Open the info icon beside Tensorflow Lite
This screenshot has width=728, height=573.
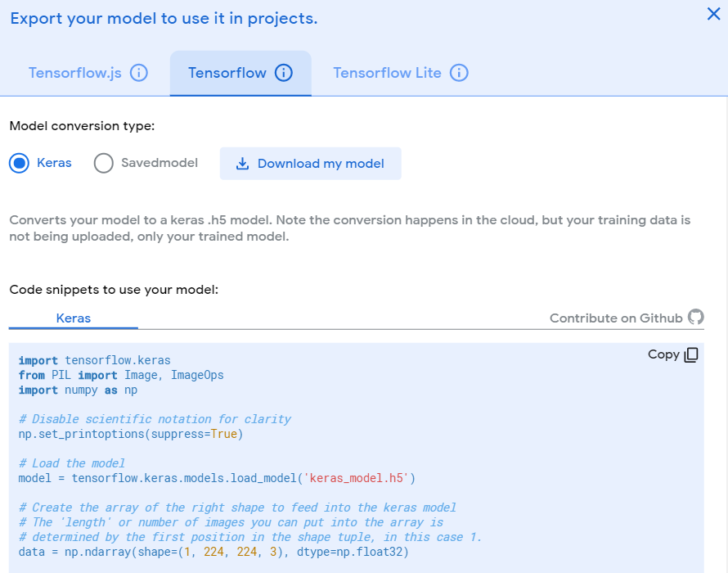pyautogui.click(x=459, y=73)
